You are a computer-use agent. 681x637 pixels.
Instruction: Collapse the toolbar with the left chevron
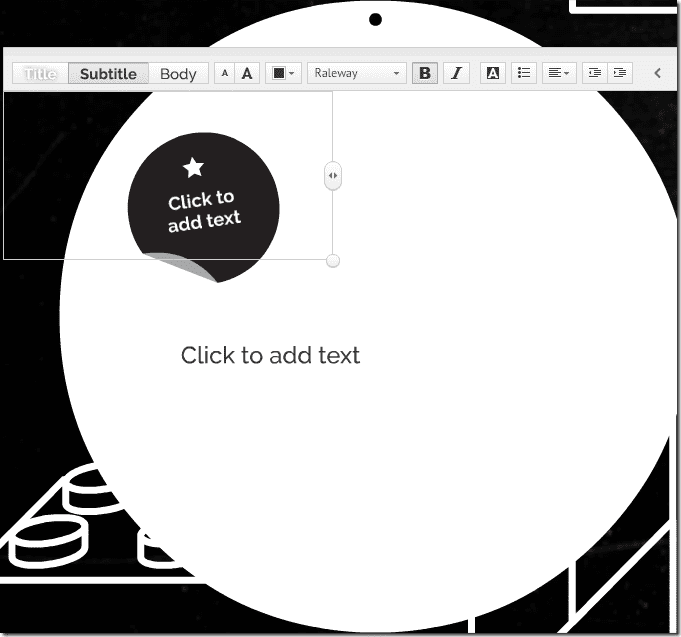click(658, 73)
